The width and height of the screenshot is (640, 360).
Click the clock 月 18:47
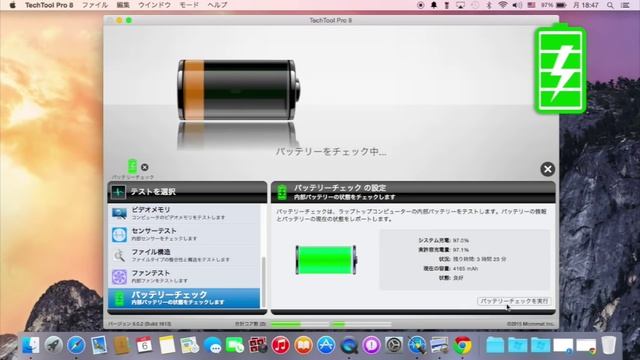pyautogui.click(x=586, y=5)
